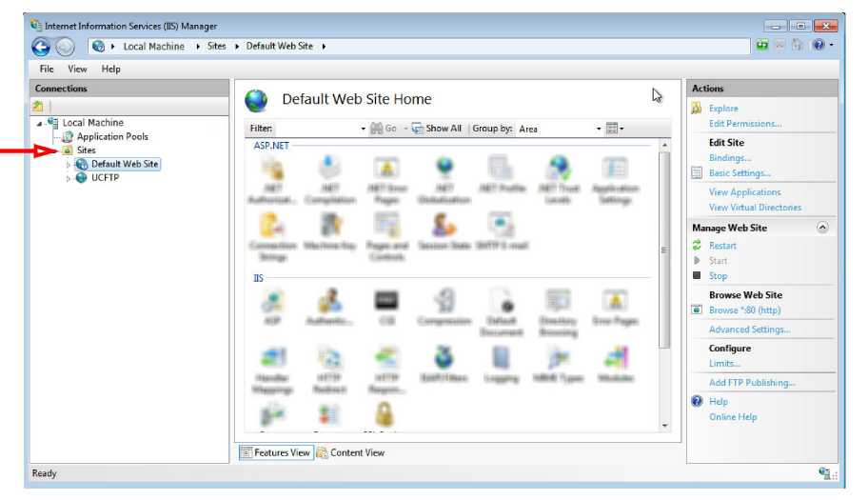Image resolution: width=868 pixels, height=500 pixels.
Task: Open the breadcrumb arrow after Default Web Site
Action: [324, 47]
